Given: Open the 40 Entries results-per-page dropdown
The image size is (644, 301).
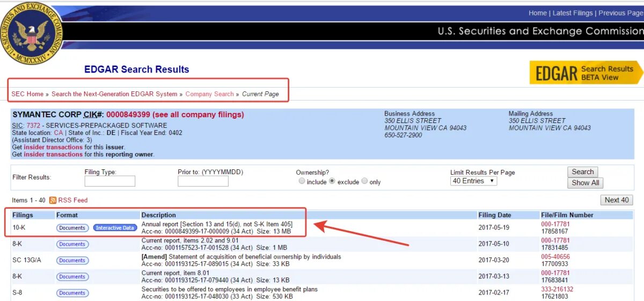Looking at the screenshot, I should click(474, 181).
